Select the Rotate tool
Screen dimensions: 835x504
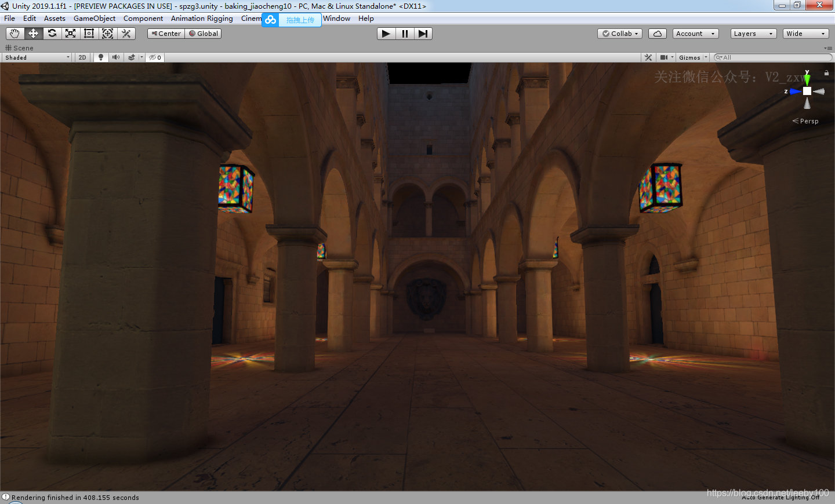point(52,34)
